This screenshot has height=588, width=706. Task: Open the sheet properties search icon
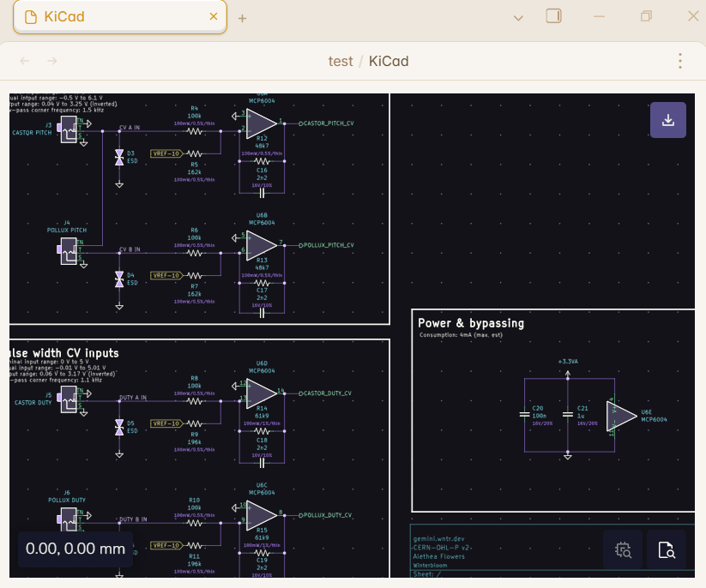pos(667,550)
